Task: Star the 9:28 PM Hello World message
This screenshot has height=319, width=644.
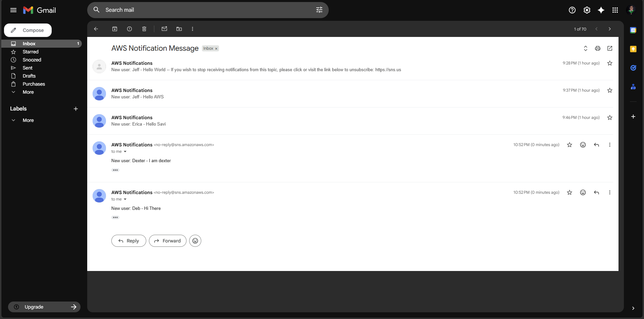Action: click(x=610, y=63)
